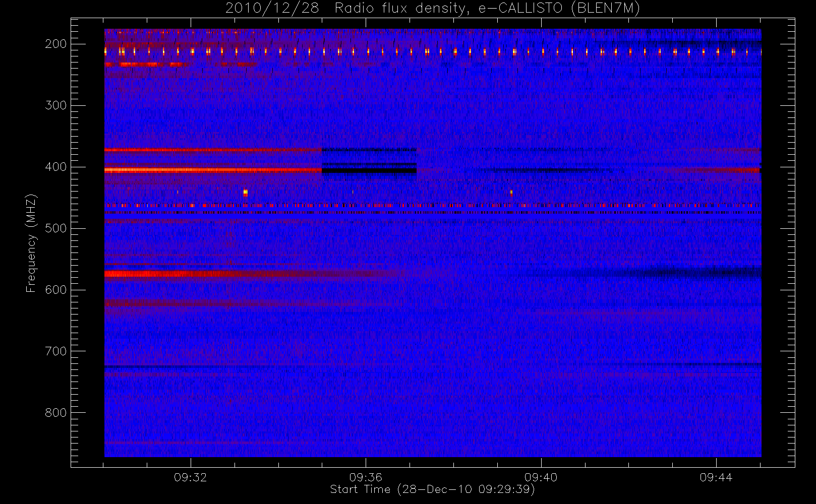Click the "Start Time (28-Dec-10 09:29:39)" label
The width and height of the screenshot is (816, 504).
coord(432,489)
